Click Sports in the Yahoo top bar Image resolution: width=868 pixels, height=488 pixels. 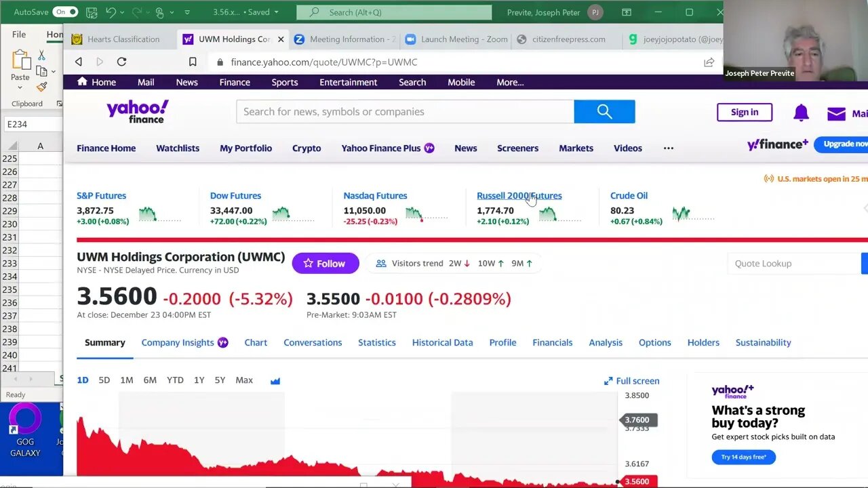pos(285,82)
